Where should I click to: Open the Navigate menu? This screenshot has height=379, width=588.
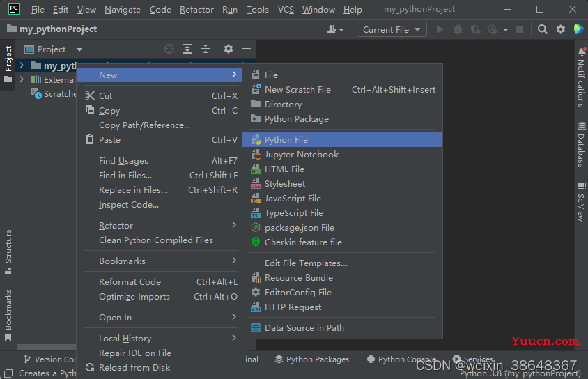coord(122,9)
